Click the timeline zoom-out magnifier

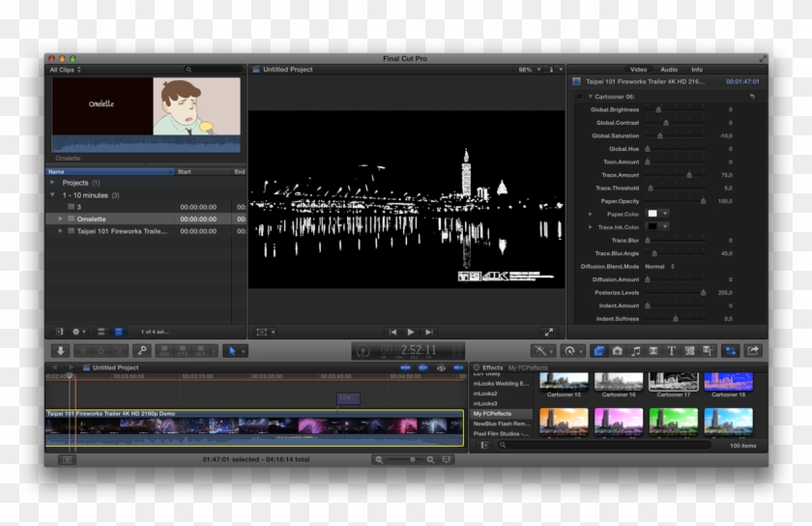(x=379, y=459)
